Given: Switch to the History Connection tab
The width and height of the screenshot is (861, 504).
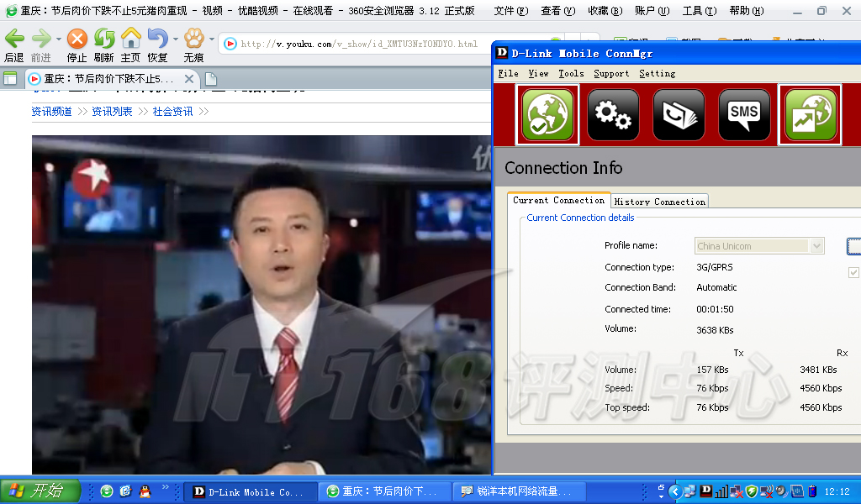Looking at the screenshot, I should point(659,202).
